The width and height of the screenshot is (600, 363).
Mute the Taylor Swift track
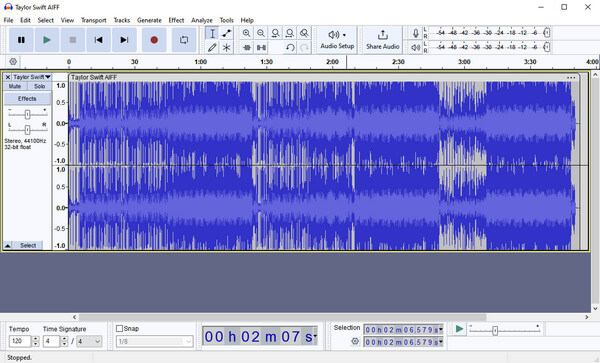[15, 86]
